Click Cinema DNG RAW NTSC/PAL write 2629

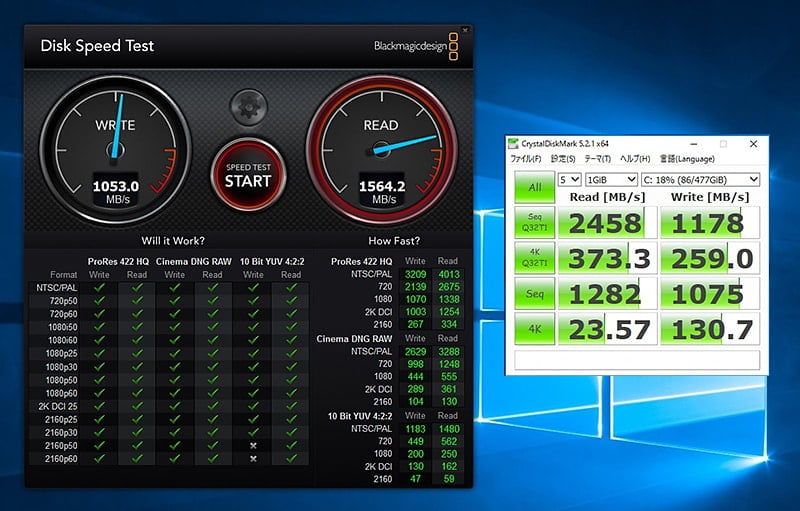415,352
